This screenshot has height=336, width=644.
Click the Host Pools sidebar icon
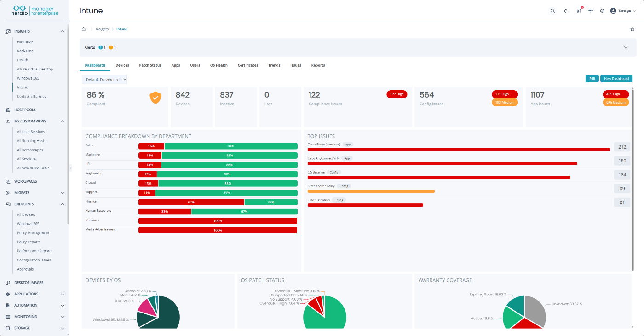coord(8,110)
